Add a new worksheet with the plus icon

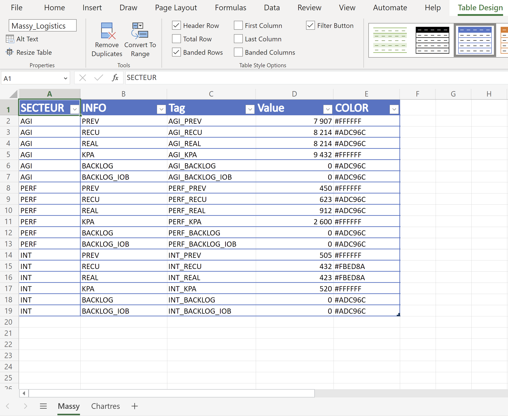(134, 406)
